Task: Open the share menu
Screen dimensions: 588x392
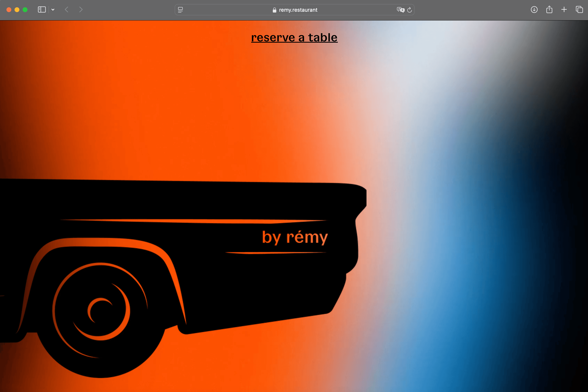Action: pos(549,9)
